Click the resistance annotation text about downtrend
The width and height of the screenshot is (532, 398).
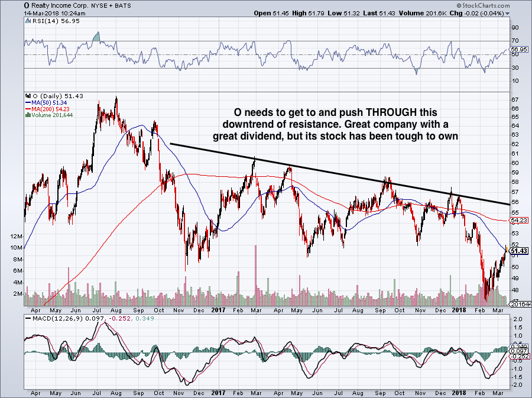point(335,124)
